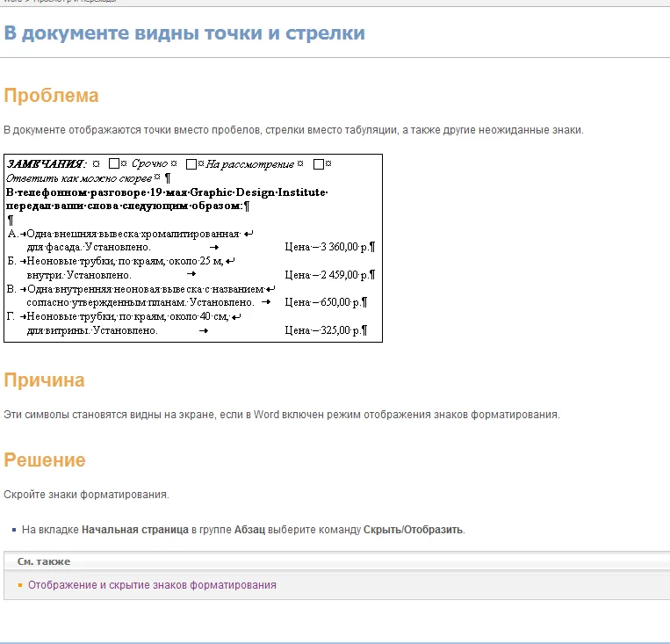Click the text 'Скройте знаки форматирования.'
The height and width of the screenshot is (644, 670).
pos(86,495)
